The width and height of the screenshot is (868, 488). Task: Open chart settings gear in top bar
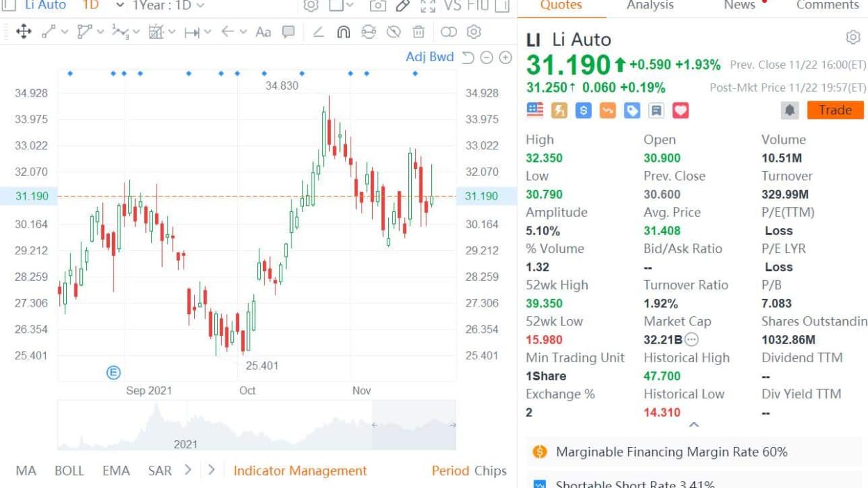(x=311, y=6)
